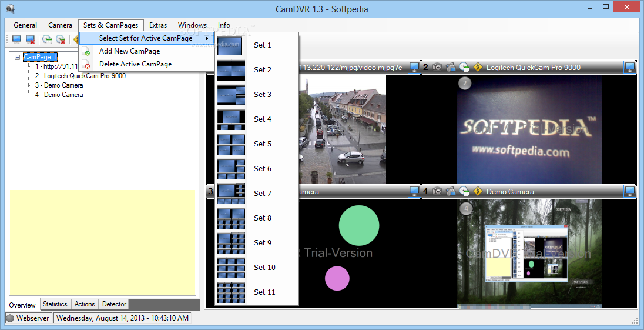
Task: Select tree item 2 - Logitech QuickCam Pro 9000
Action: pos(80,76)
